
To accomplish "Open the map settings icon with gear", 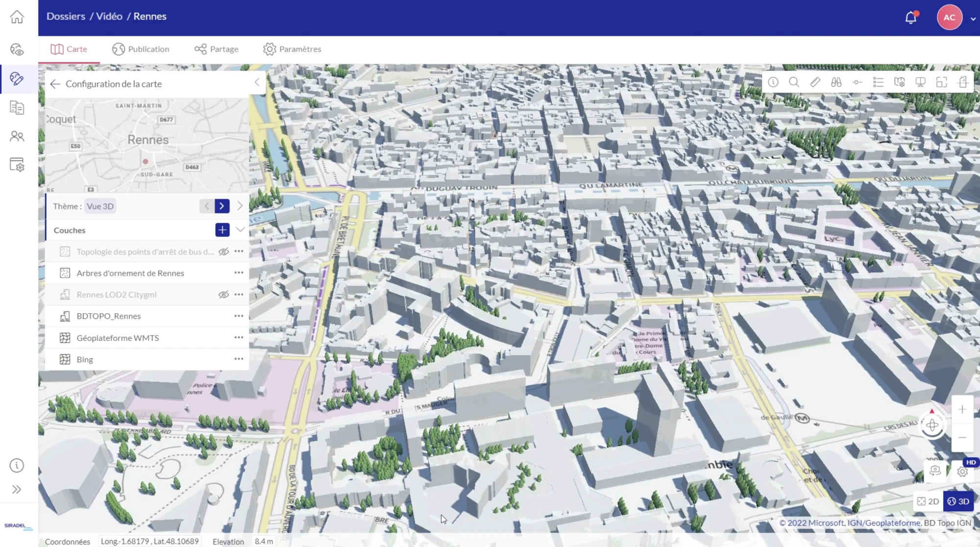I will pos(899,82).
